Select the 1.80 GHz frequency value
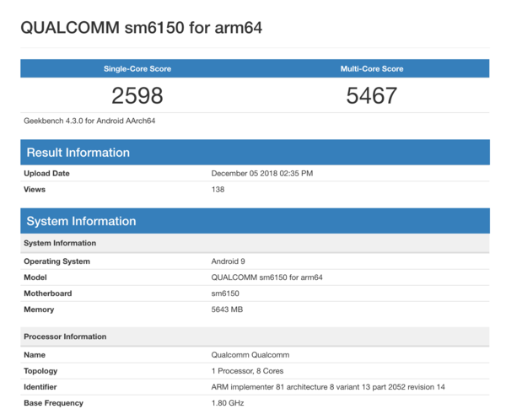The width and height of the screenshot is (506, 420). pyautogui.click(x=228, y=403)
